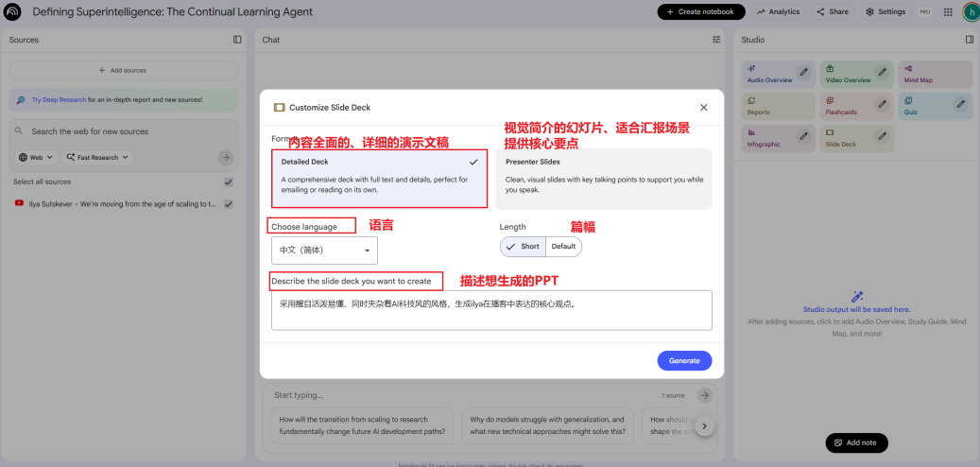This screenshot has width=980, height=467.
Task: Open Analytics from the top bar
Action: (x=778, y=12)
